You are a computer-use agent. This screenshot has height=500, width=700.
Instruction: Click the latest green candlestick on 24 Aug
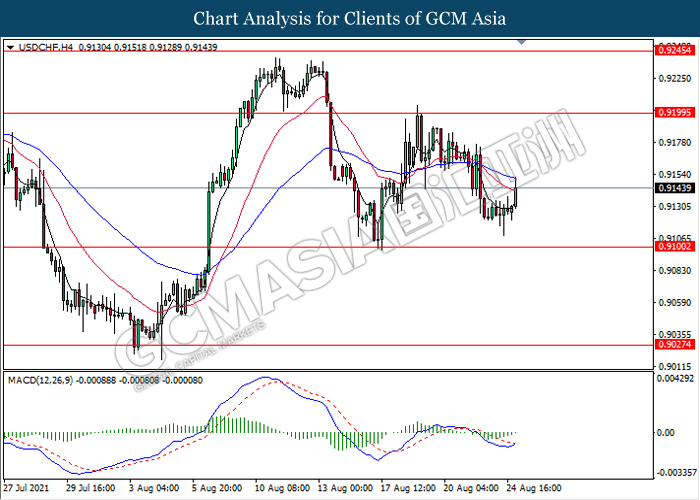(516, 197)
